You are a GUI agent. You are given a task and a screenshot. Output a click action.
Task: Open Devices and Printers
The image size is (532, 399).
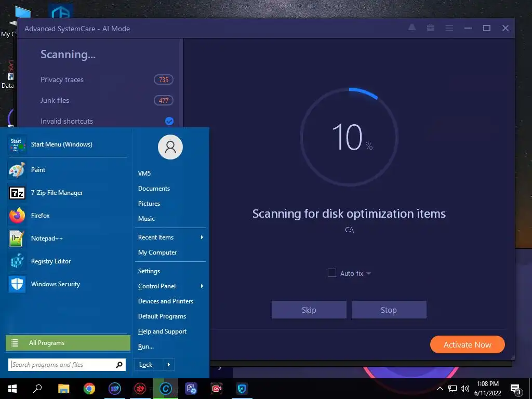(166, 301)
